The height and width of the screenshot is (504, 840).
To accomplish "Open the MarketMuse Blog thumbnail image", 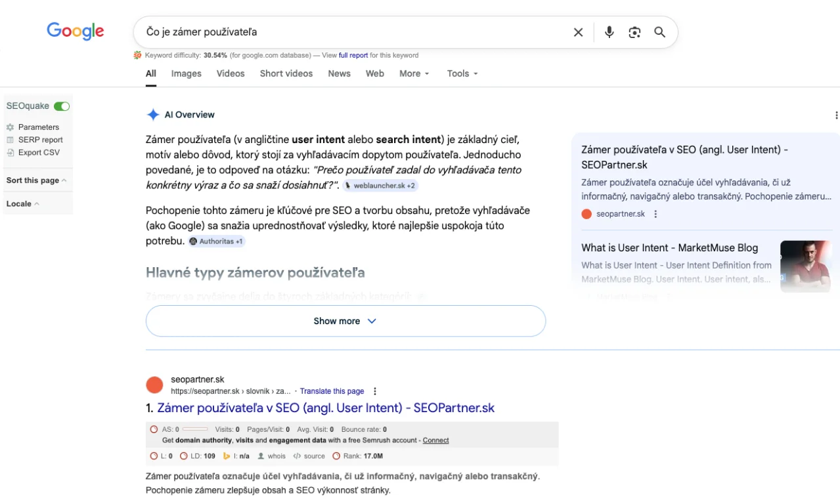I will coord(805,266).
